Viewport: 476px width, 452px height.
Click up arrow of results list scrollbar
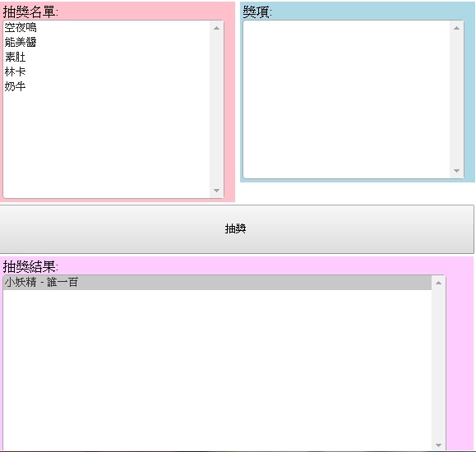438,283
